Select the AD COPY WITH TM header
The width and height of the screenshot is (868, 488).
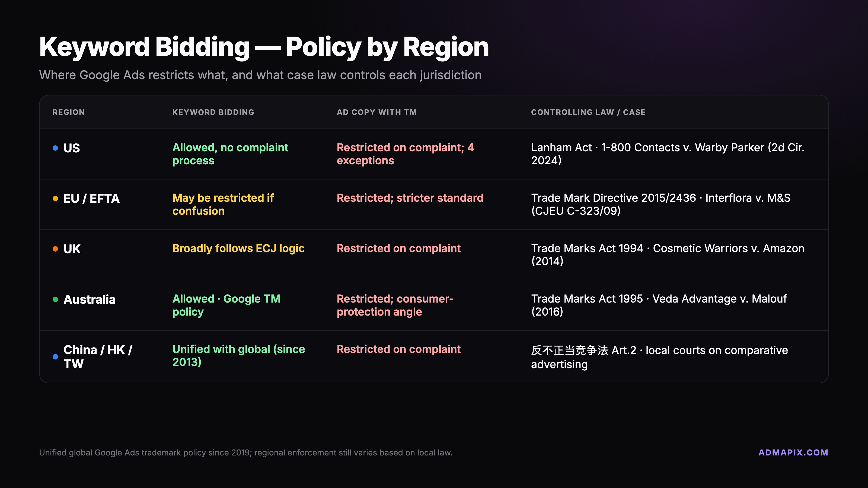[x=377, y=112]
